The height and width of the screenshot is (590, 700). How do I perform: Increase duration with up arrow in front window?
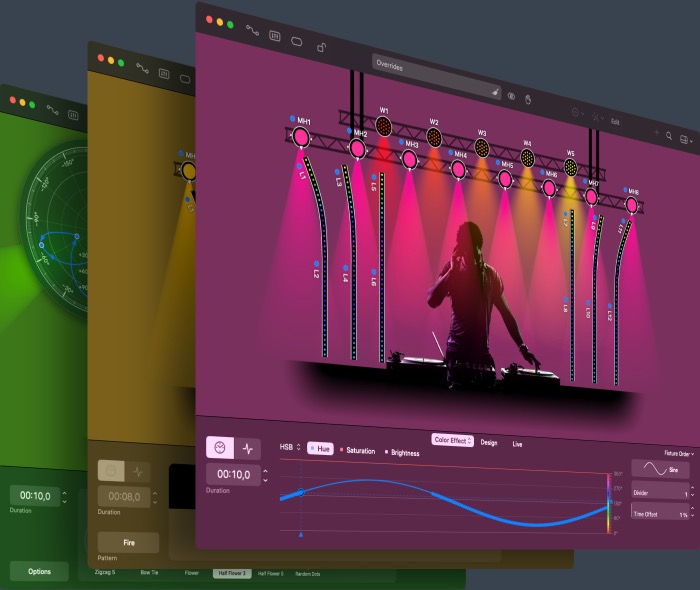[x=266, y=471]
